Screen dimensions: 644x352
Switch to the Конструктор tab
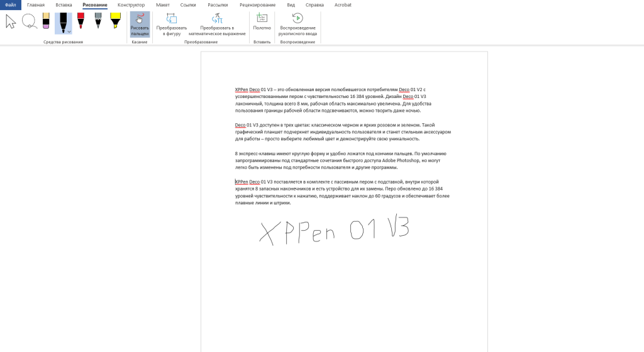tap(131, 5)
